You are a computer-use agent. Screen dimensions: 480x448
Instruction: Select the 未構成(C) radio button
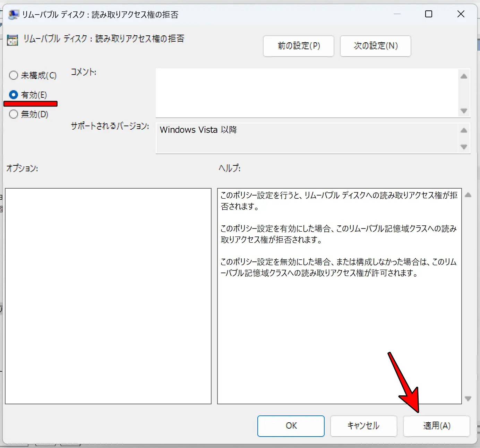14,75
